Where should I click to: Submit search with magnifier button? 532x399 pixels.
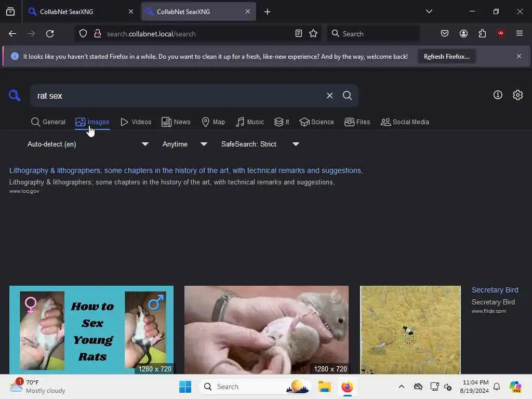(x=347, y=96)
